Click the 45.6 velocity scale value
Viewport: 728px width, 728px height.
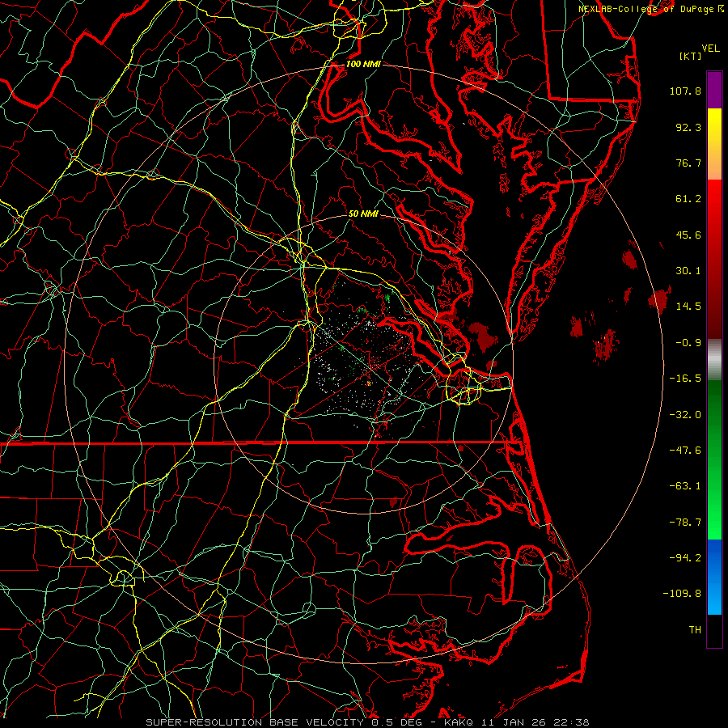[688, 235]
